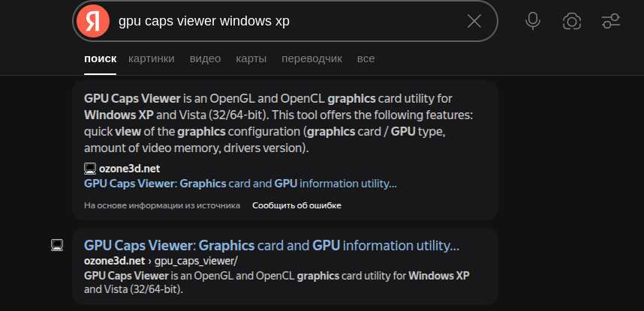This screenshot has width=644, height=311.
Task: Click На основе информации из источника text
Action: (x=162, y=205)
